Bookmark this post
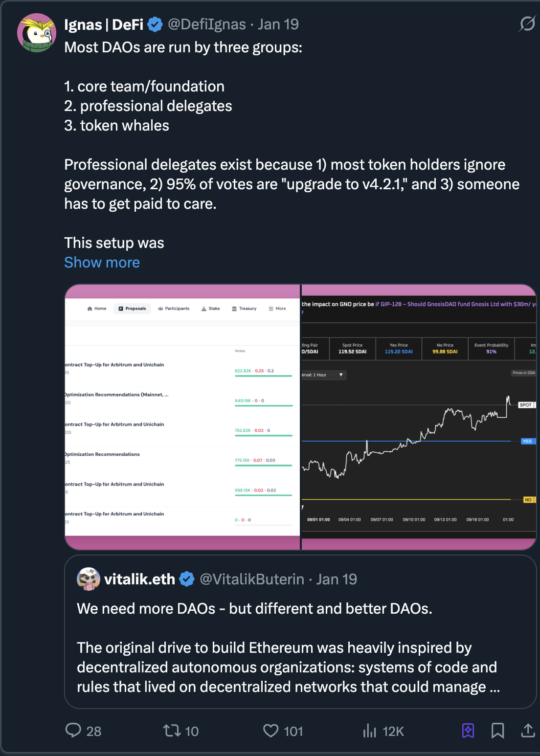Image resolution: width=540 pixels, height=756 pixels. pyautogui.click(x=497, y=731)
